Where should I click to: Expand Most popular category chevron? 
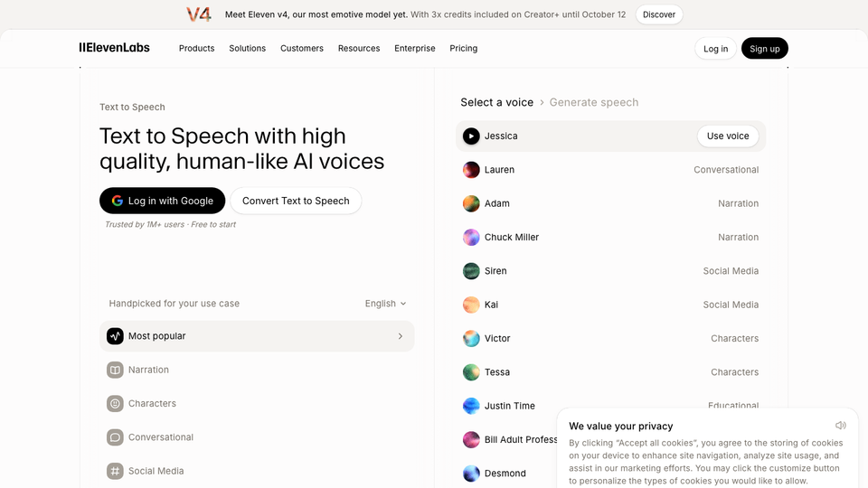tap(401, 336)
